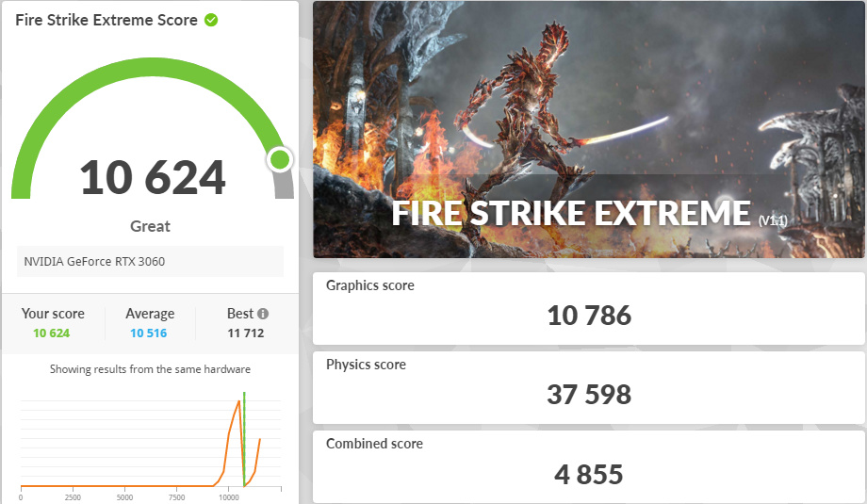The height and width of the screenshot is (504, 867).
Task: Click the large 10 624 gauge score
Action: click(x=153, y=177)
